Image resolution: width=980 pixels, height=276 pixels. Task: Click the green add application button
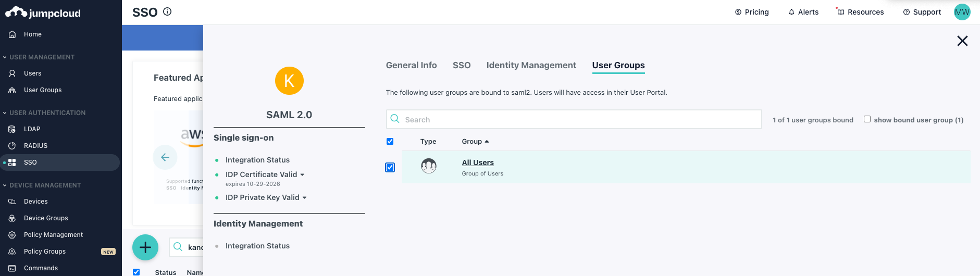tap(145, 247)
